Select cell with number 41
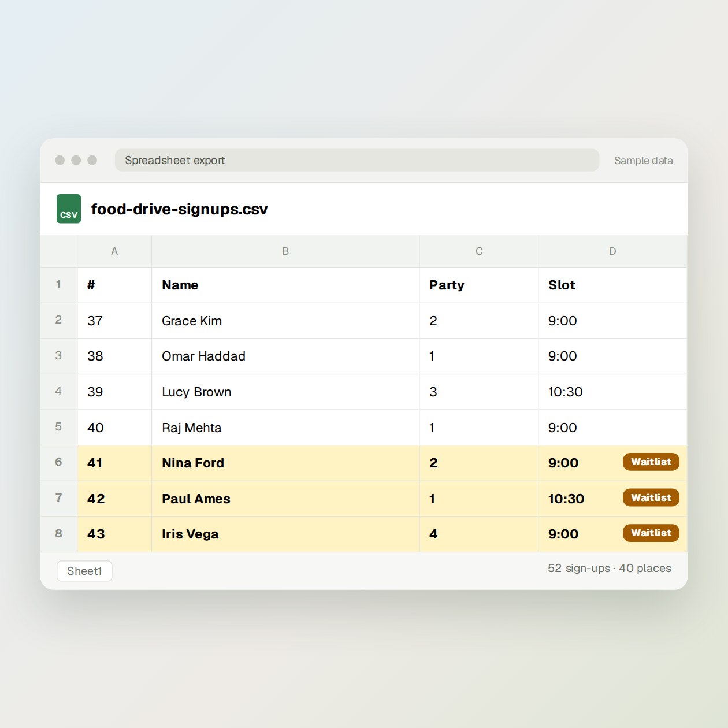The image size is (728, 728). point(114,463)
